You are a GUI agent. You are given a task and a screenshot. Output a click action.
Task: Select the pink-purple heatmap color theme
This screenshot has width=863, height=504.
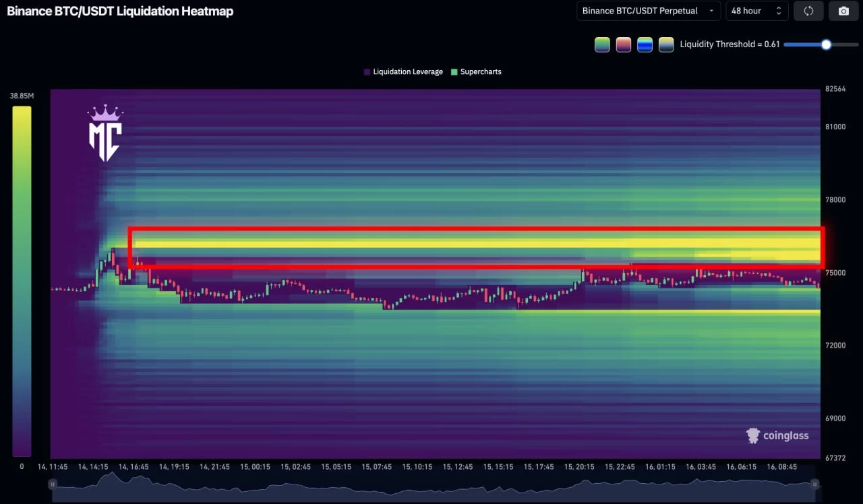pyautogui.click(x=624, y=44)
